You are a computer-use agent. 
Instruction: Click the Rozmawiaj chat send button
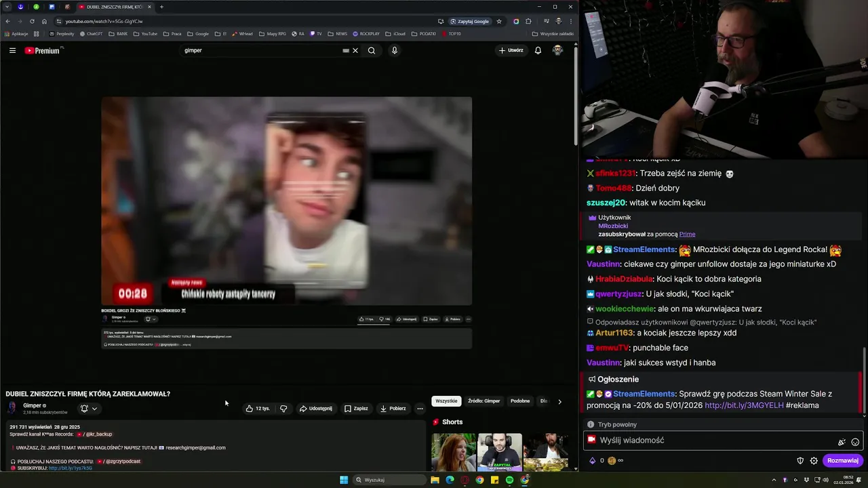(843, 460)
